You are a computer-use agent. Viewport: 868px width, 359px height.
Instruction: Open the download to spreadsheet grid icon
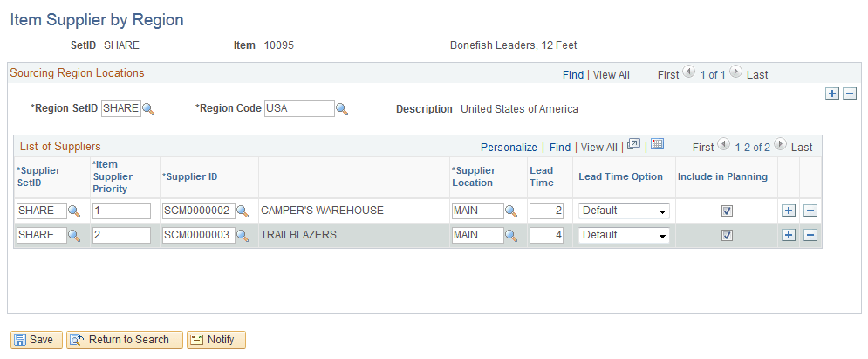(657, 145)
